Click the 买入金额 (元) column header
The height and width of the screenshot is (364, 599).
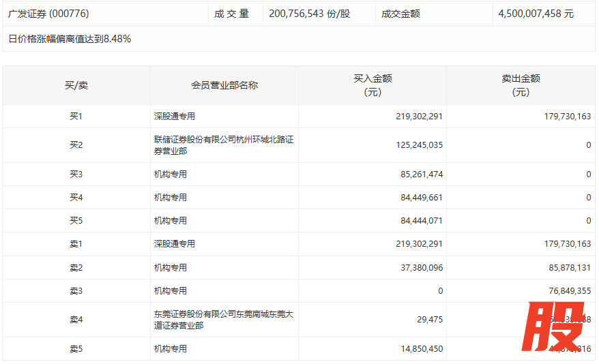pos(372,85)
